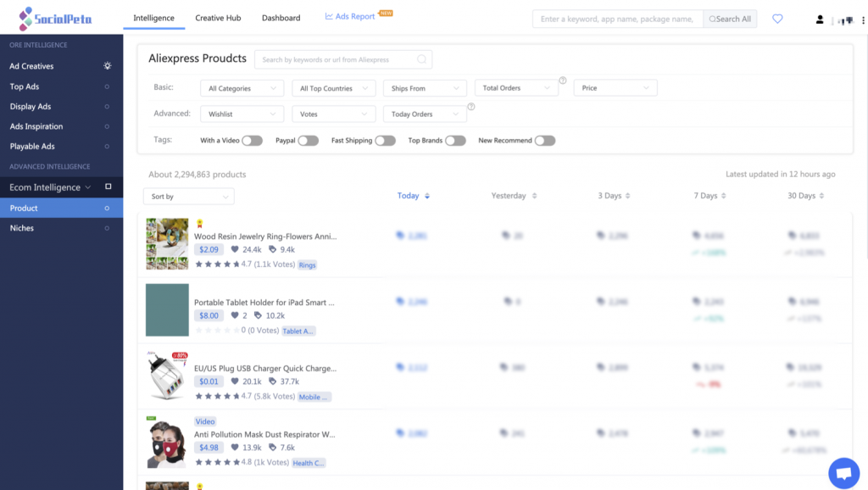Select the Top Ads radio circle
868x490 pixels.
107,86
